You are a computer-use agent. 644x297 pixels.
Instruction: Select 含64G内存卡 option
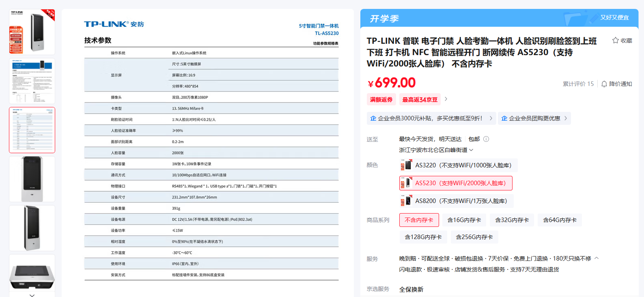click(x=560, y=220)
